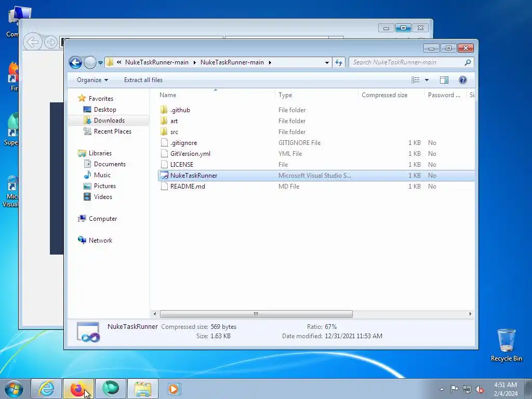Click the Back navigation arrow in Explorer
The height and width of the screenshot is (399, 532).
coord(75,62)
